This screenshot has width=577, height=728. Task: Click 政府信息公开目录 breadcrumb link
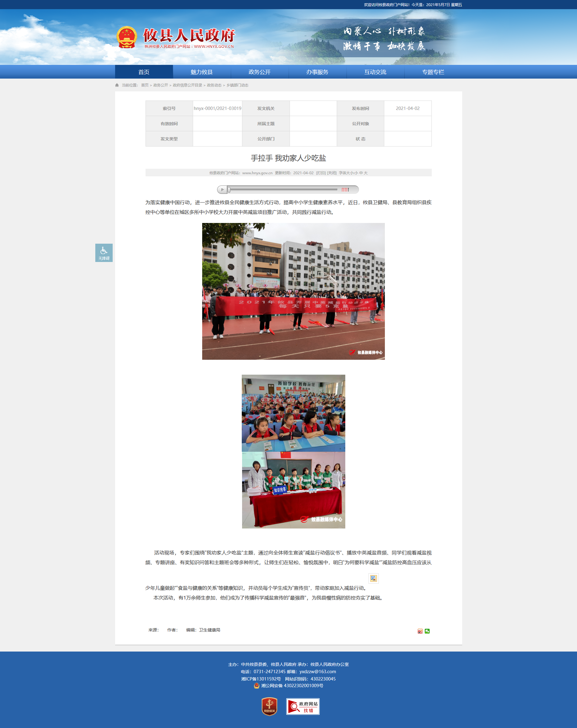[x=187, y=85]
